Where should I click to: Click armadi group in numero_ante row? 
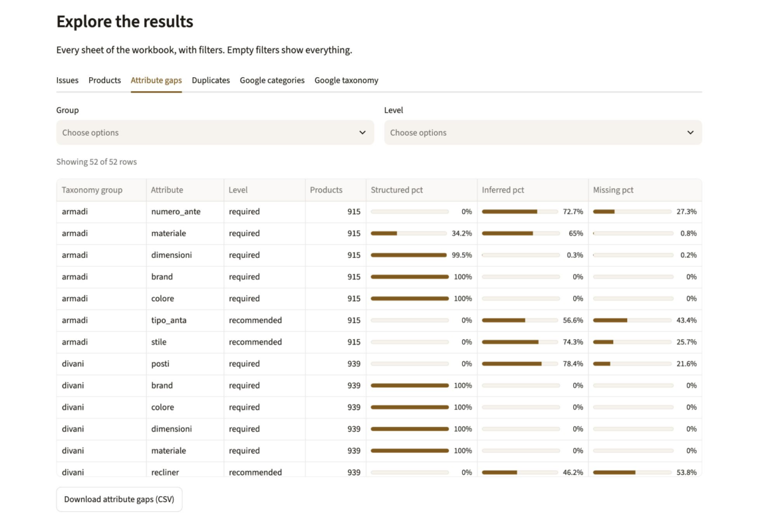tap(74, 211)
